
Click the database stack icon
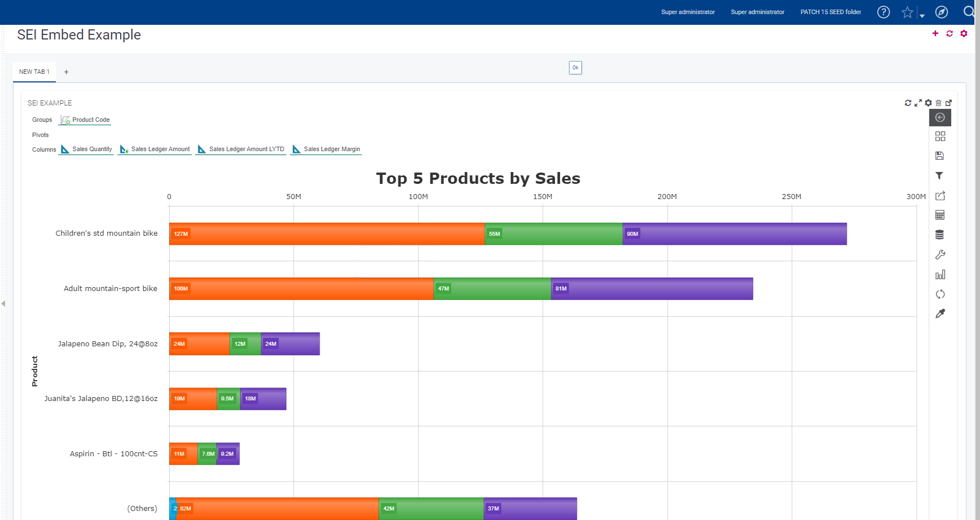[939, 235]
